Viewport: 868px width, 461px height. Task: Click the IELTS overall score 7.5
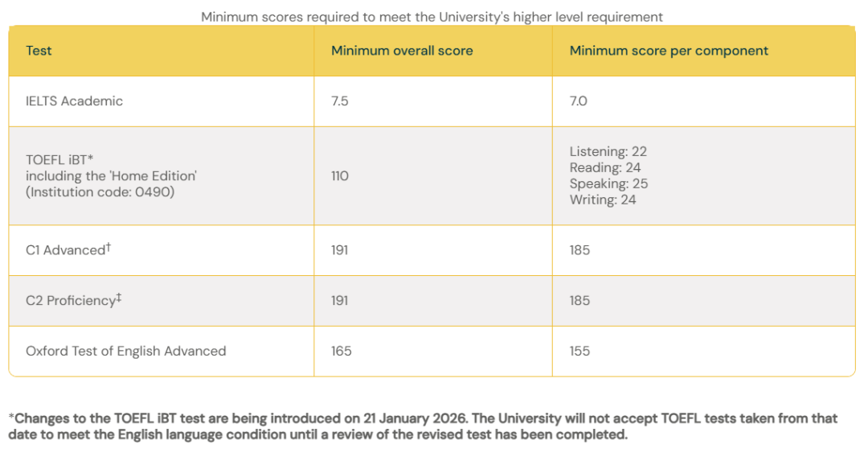point(340,101)
